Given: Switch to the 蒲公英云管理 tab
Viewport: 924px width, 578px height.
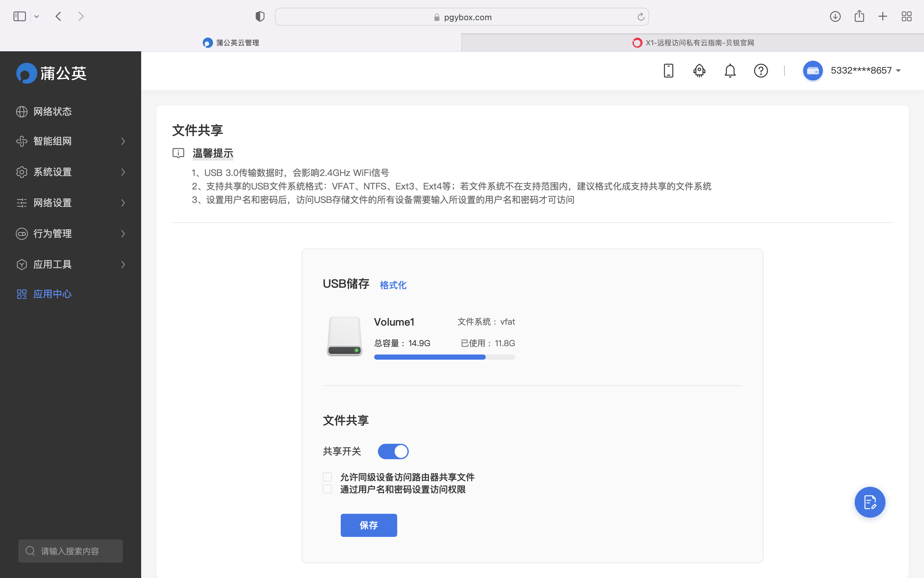Looking at the screenshot, I should click(231, 42).
